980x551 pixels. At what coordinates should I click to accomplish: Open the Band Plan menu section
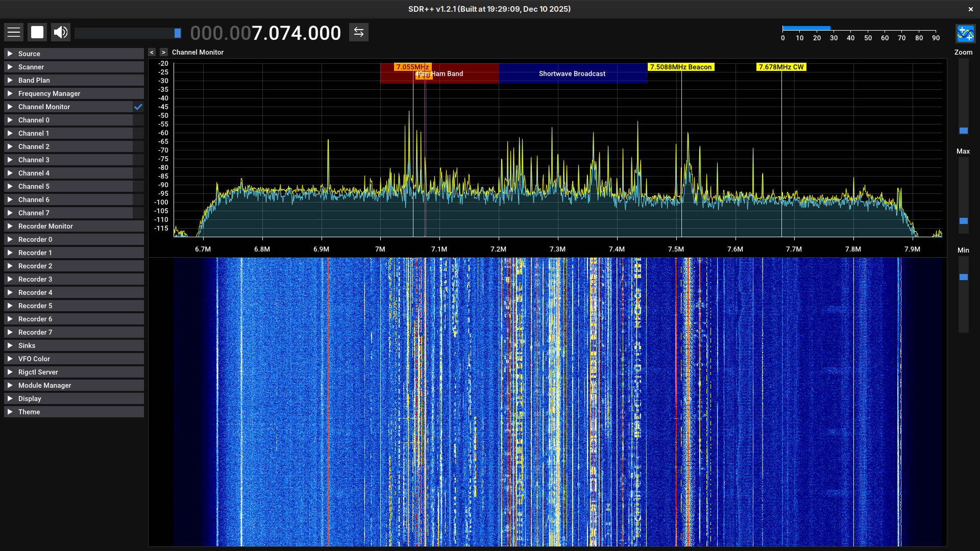tap(34, 81)
